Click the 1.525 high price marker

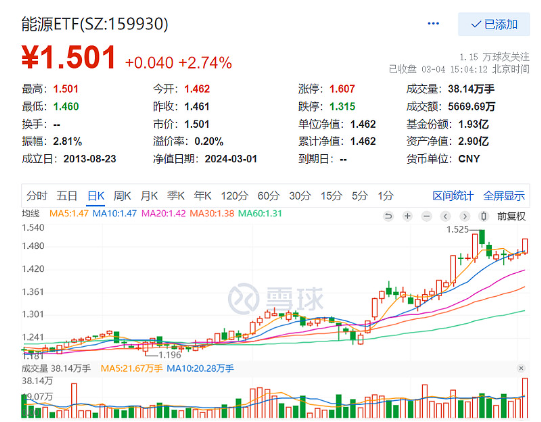(458, 230)
